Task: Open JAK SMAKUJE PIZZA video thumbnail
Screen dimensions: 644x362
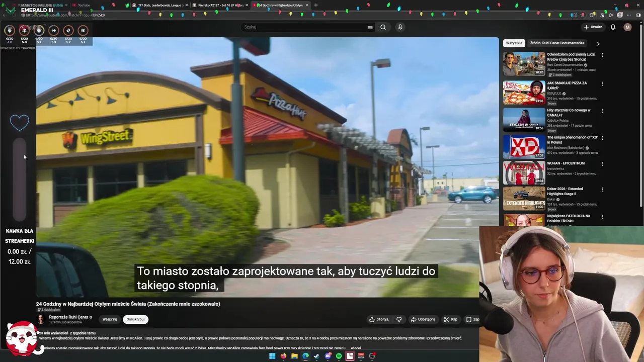Action: coord(524,93)
